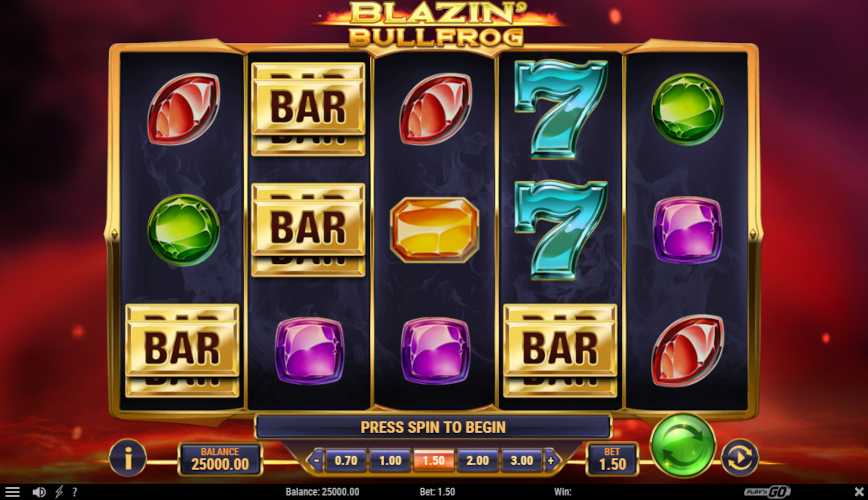Decrease bet with the minus arrow

pos(316,460)
